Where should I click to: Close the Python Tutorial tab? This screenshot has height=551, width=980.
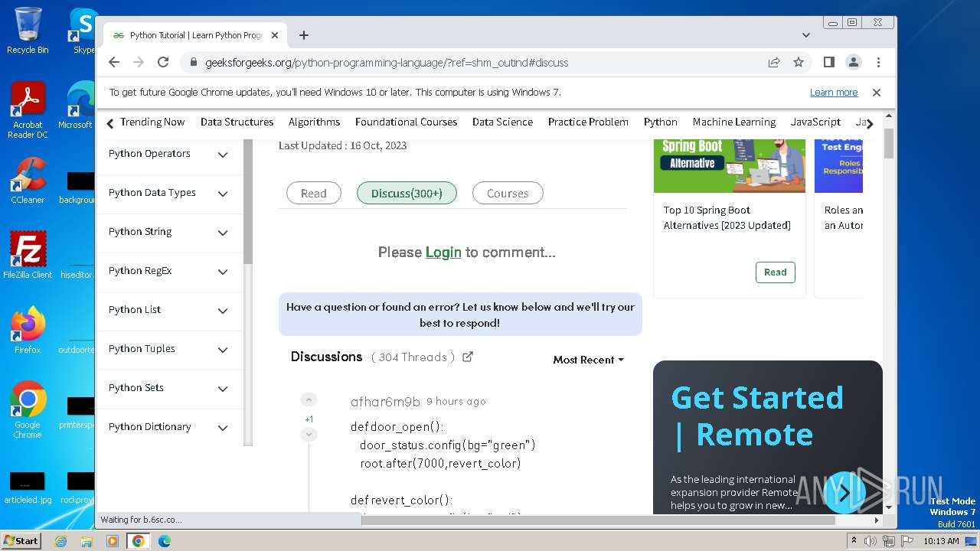[x=275, y=35]
